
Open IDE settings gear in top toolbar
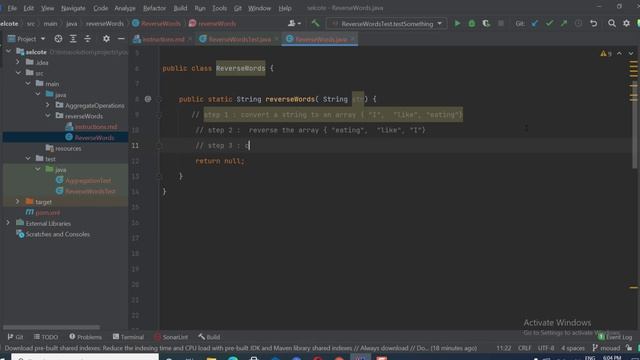coord(626,24)
